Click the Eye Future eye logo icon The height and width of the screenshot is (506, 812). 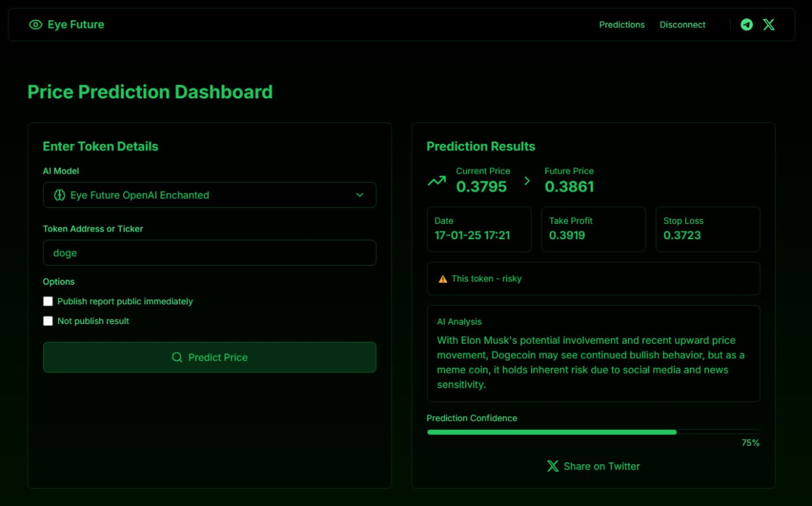tap(36, 25)
